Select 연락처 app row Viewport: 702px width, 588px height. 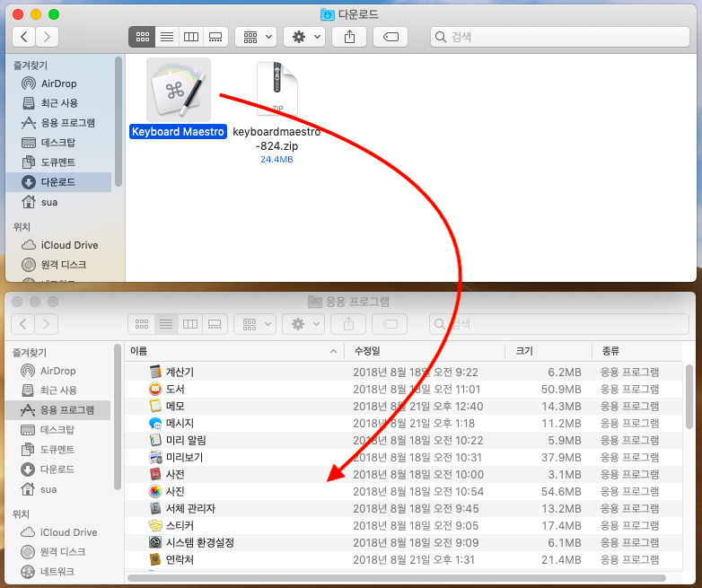pos(404,559)
